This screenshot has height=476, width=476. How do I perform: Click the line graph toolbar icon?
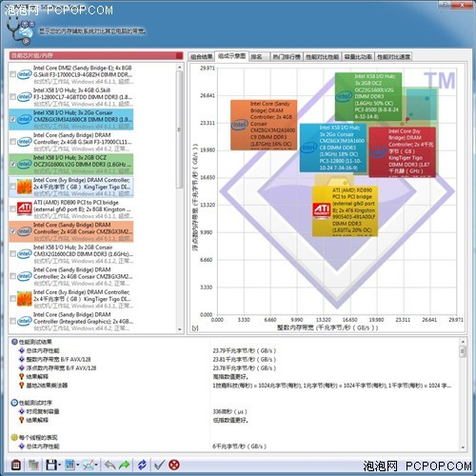[x=89, y=466]
